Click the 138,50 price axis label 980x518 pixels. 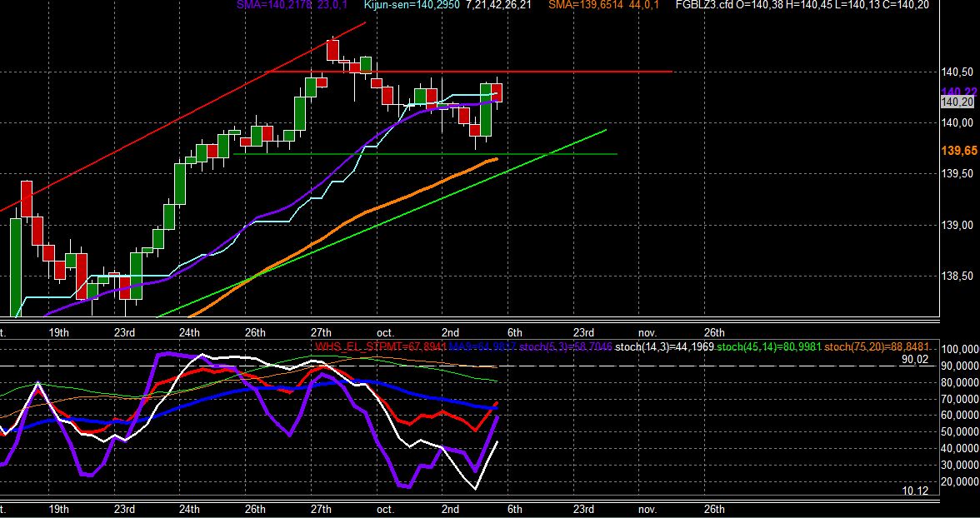(957, 276)
